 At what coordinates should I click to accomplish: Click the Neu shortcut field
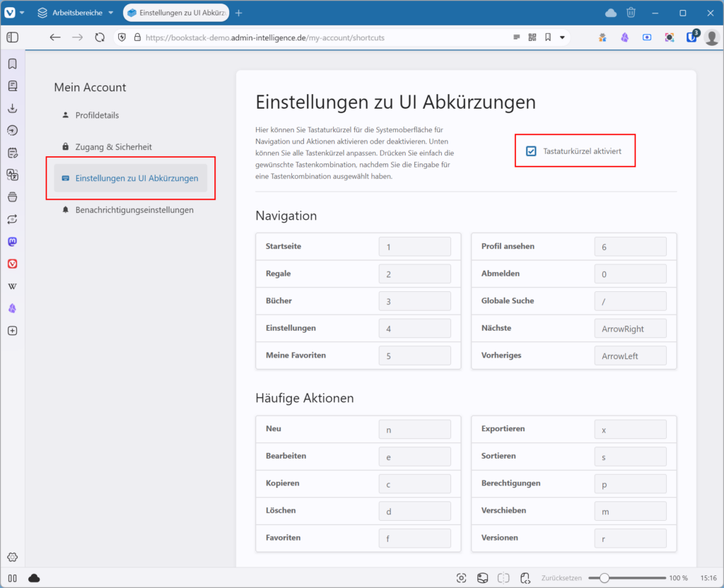point(414,430)
